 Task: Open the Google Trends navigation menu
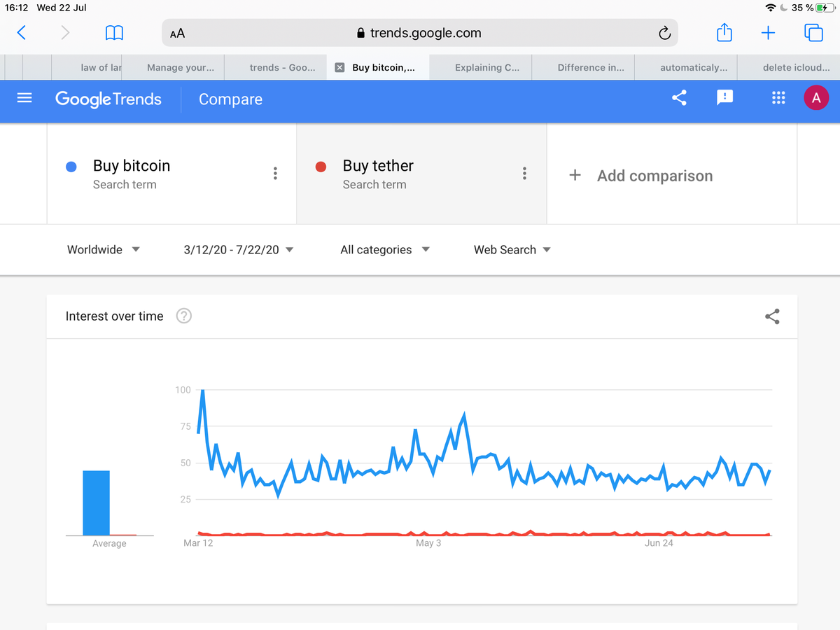(x=24, y=98)
